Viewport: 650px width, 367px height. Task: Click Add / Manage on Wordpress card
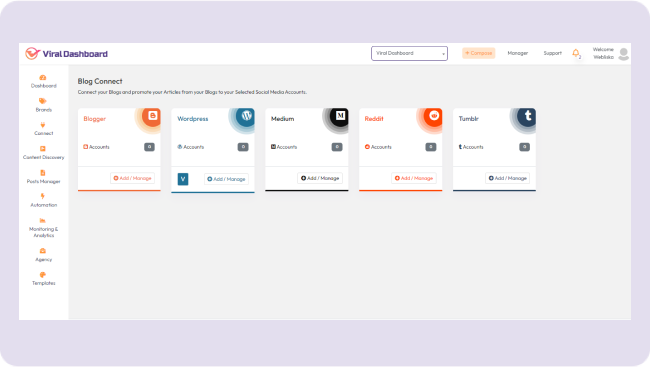(226, 179)
